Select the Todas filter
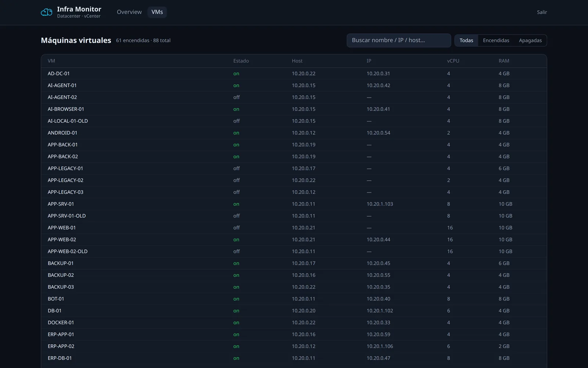 coord(466,40)
